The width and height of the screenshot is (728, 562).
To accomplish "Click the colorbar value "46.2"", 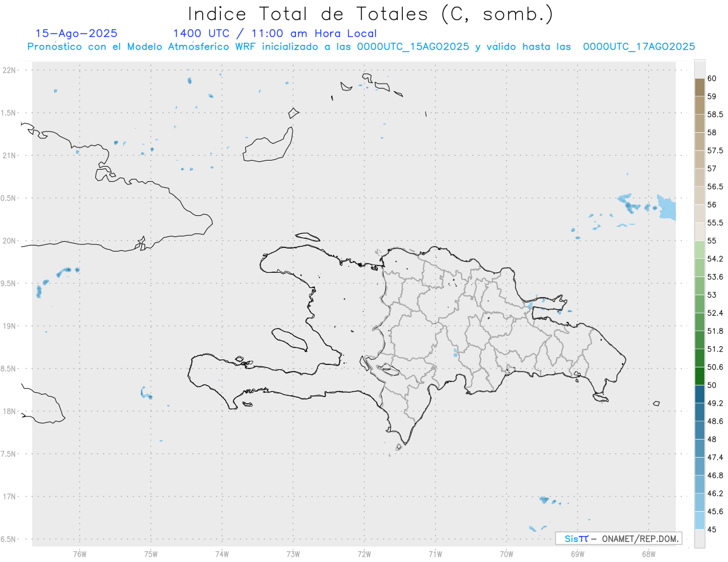I will 715,493.
